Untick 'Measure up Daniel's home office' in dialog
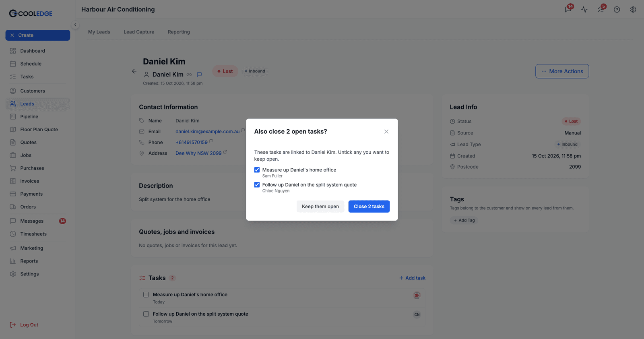 (257, 170)
